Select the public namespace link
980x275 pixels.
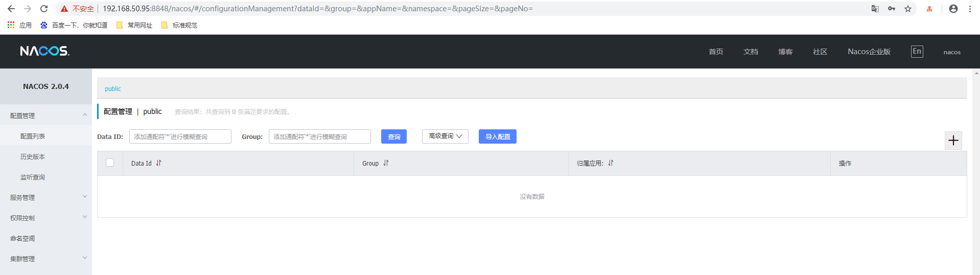[x=113, y=89]
